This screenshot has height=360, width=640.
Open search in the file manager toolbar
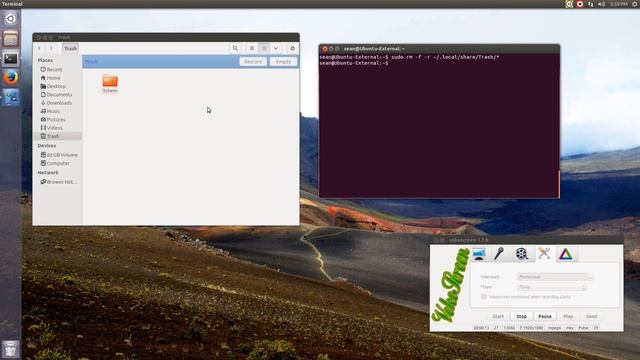[x=235, y=49]
